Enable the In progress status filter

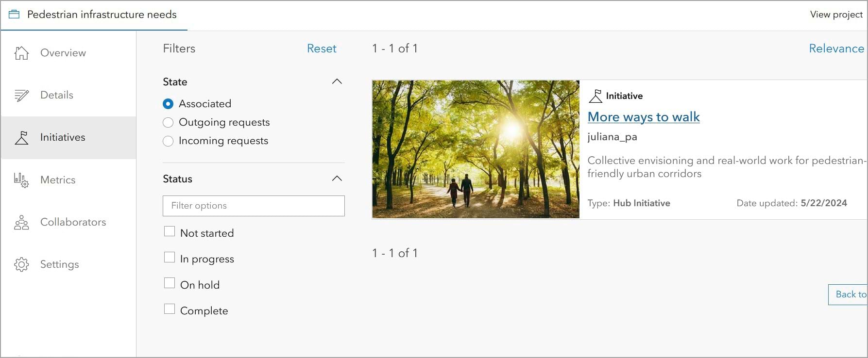(170, 258)
